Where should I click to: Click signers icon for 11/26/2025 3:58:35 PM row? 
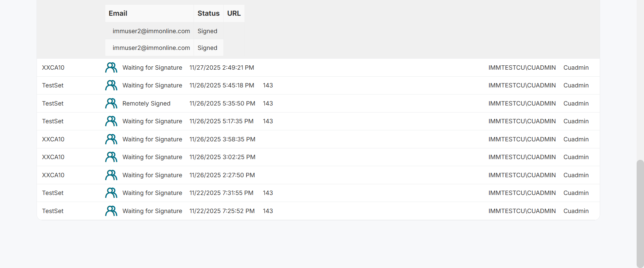111,139
